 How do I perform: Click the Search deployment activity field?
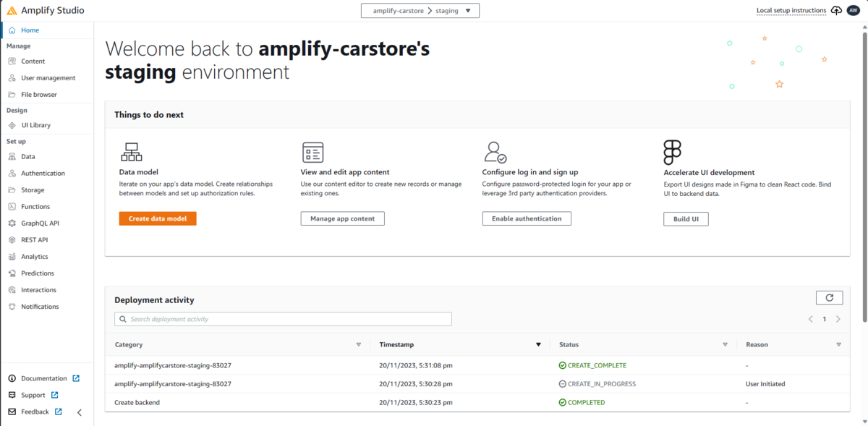[x=283, y=319]
